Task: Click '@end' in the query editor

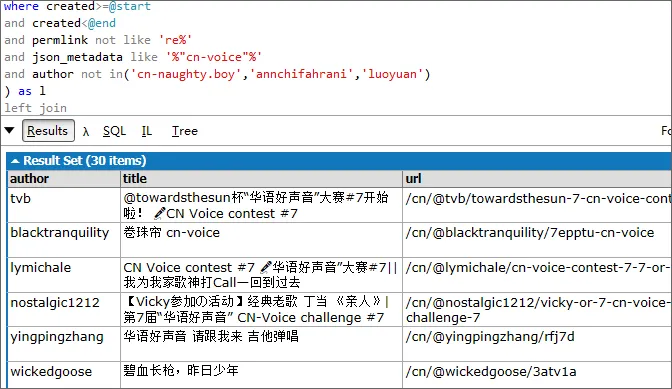Action: [x=102, y=23]
